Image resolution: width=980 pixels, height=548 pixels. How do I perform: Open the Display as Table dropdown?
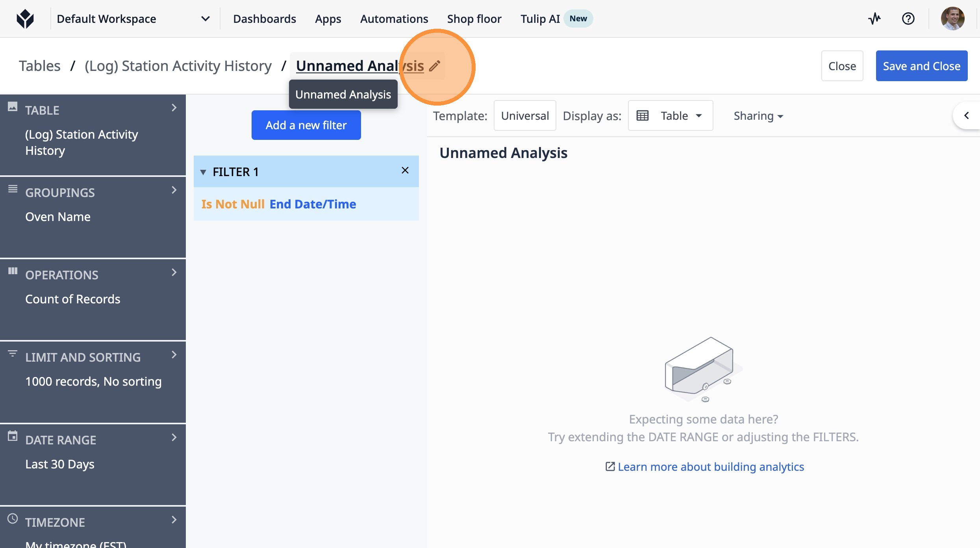click(670, 115)
